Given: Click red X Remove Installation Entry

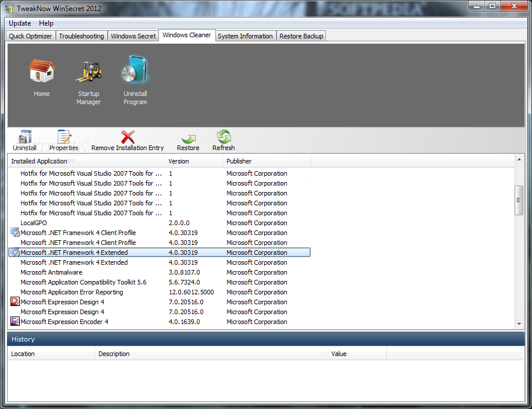Looking at the screenshot, I should 127,137.
